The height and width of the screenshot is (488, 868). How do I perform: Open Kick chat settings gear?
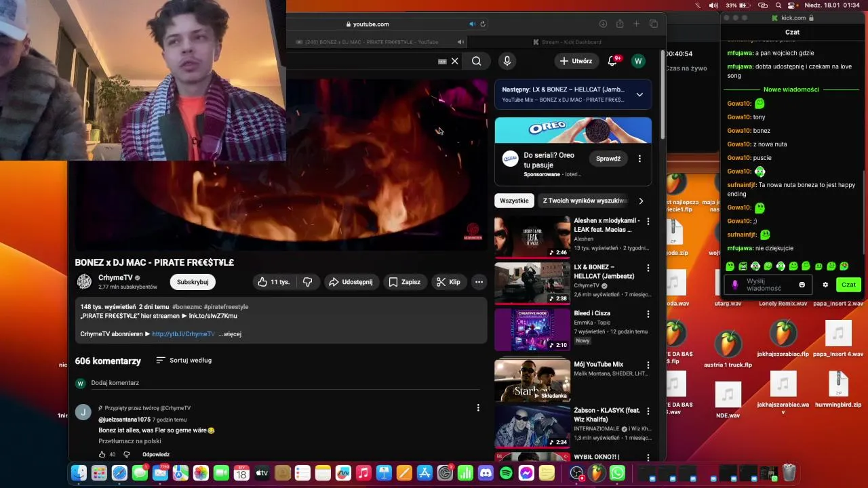(x=825, y=285)
